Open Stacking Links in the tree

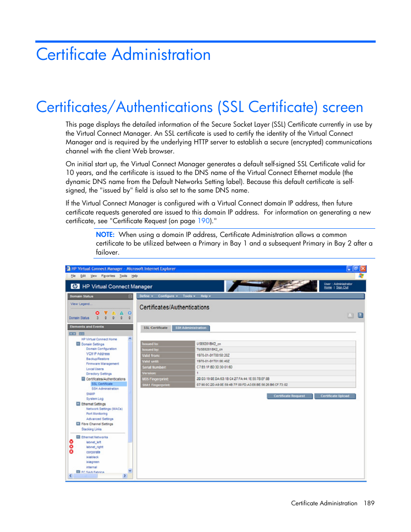click(x=92, y=429)
